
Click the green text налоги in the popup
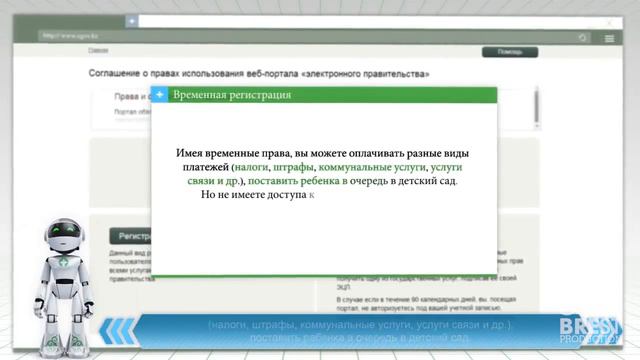[x=251, y=167]
